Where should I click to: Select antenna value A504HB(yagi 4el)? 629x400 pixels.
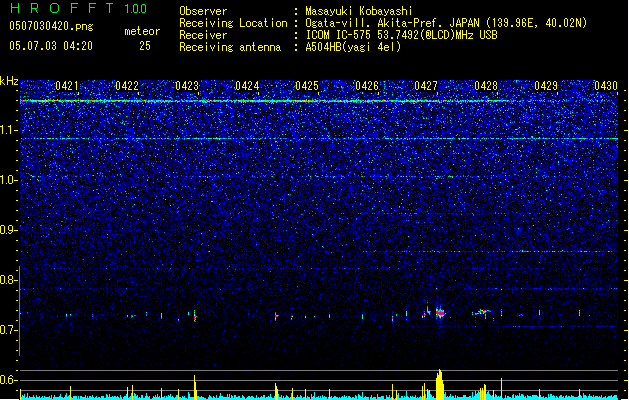point(353,47)
